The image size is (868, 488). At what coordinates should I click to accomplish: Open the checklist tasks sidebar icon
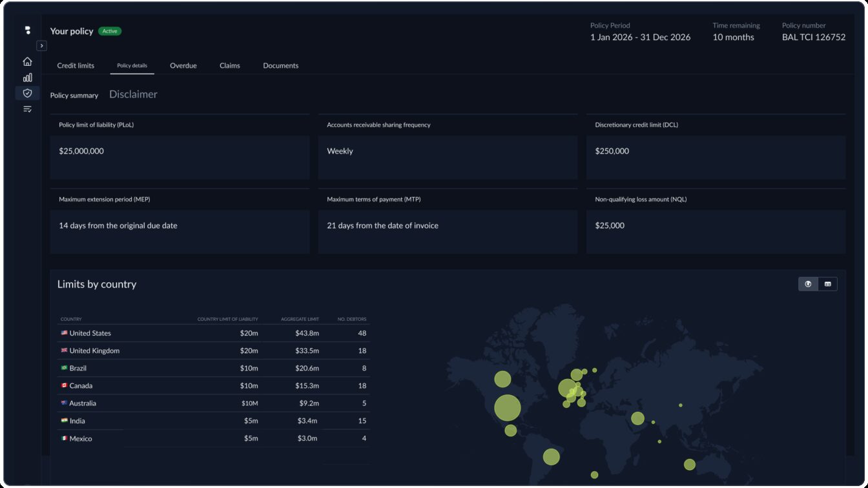(27, 109)
